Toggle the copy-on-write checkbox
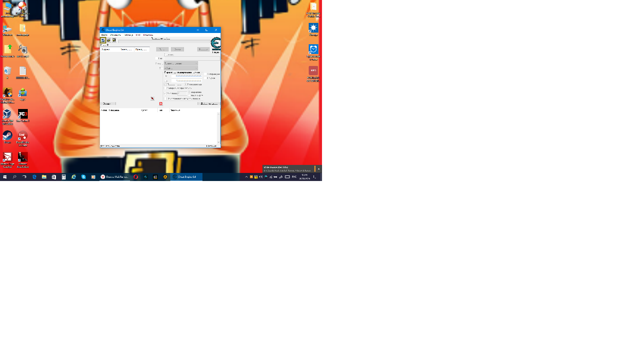This screenshot has height=362, width=644. click(x=165, y=88)
